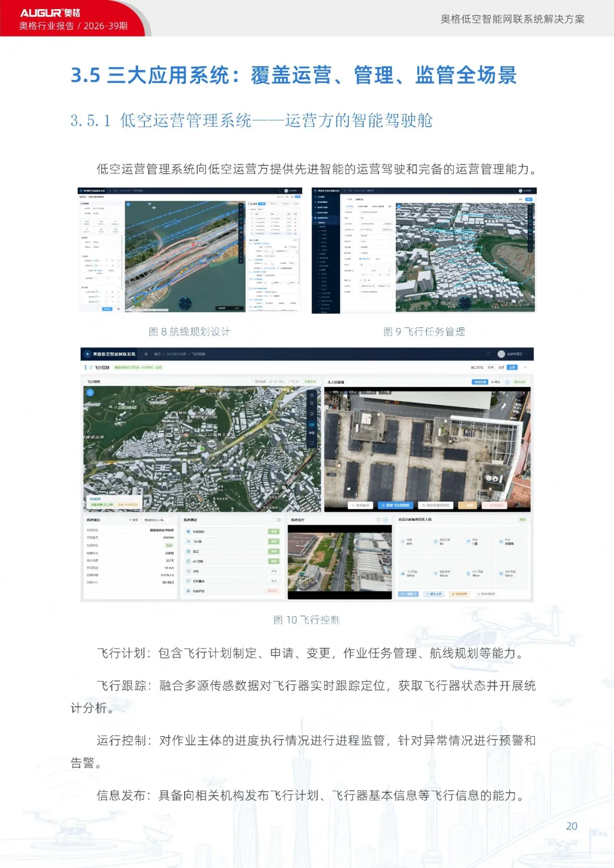Viewport: 614px width, 868px height.
Task: Click the green button in the 机械系统 row
Action: (x=274, y=531)
